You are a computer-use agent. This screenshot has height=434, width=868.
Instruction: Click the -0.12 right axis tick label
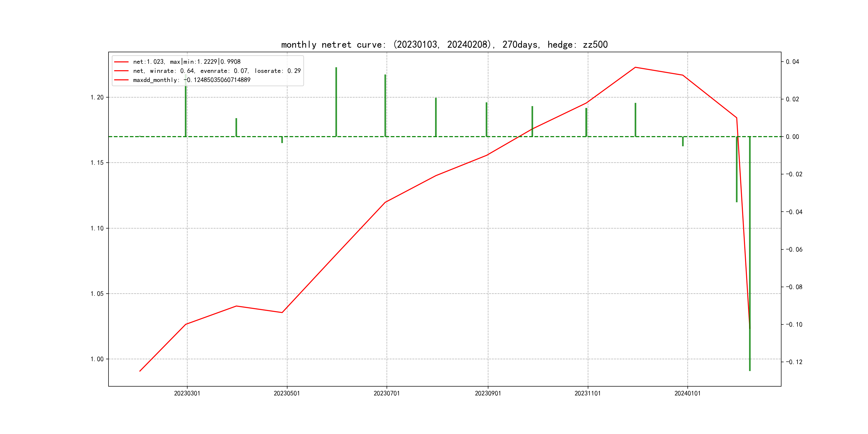[x=794, y=362]
